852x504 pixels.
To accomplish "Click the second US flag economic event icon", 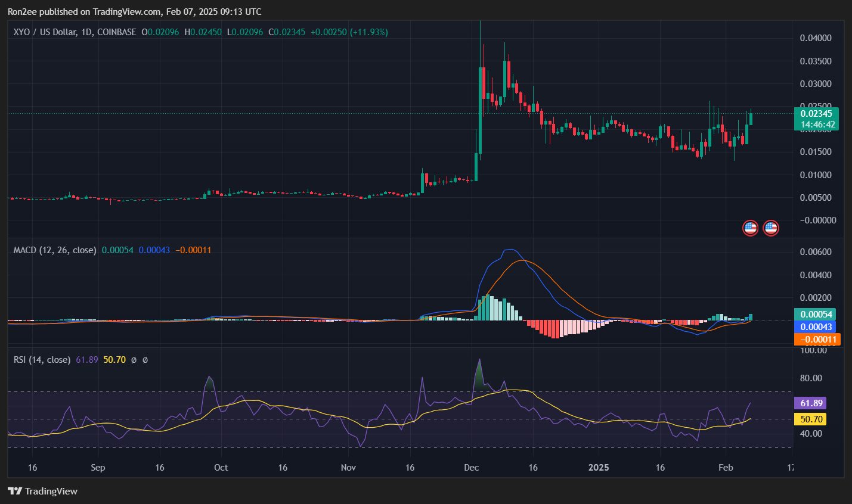I will [x=770, y=228].
